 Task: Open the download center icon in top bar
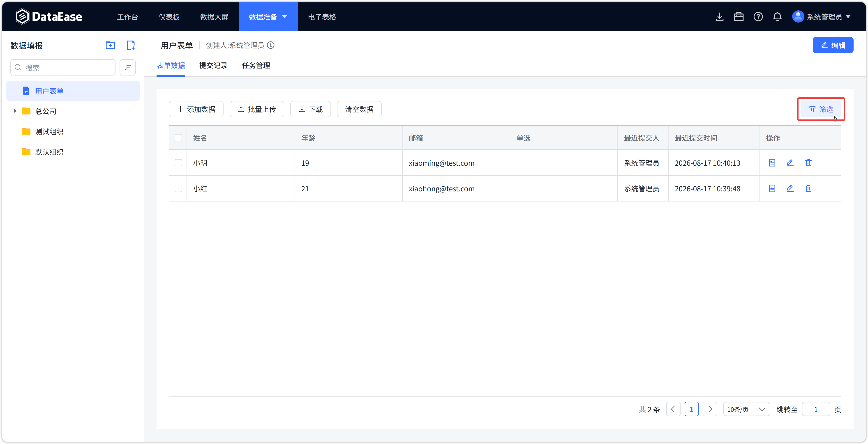719,16
